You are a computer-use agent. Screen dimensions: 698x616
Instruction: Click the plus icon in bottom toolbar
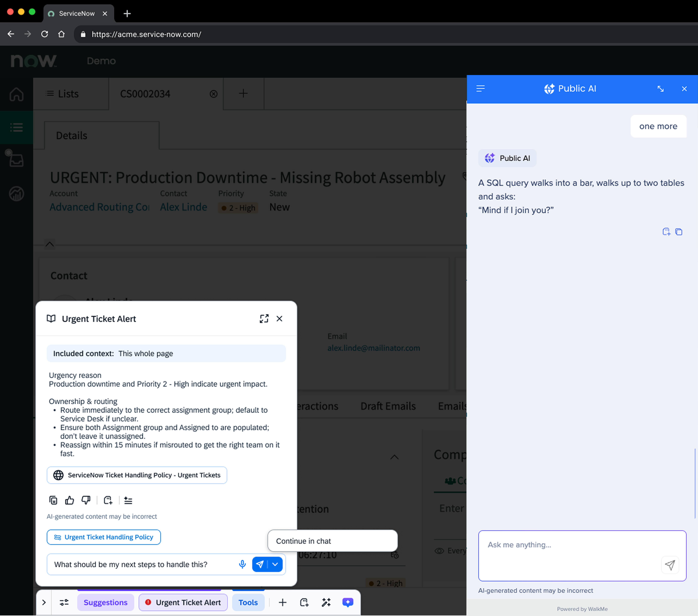click(x=282, y=602)
